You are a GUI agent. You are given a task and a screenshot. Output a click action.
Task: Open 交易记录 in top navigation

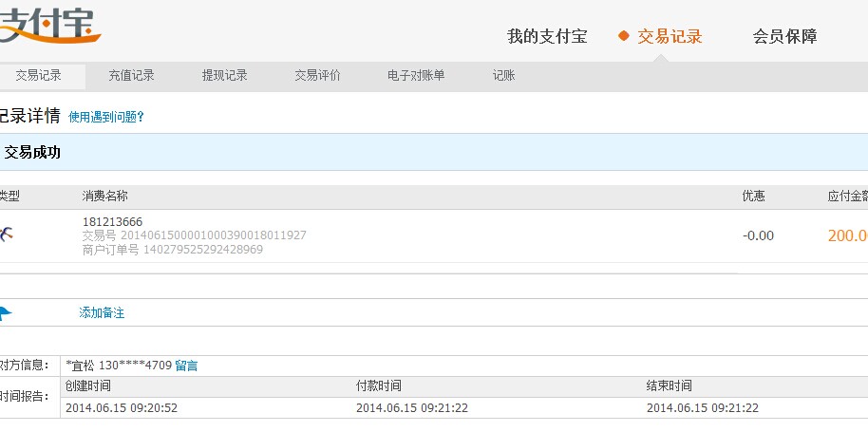point(670,36)
